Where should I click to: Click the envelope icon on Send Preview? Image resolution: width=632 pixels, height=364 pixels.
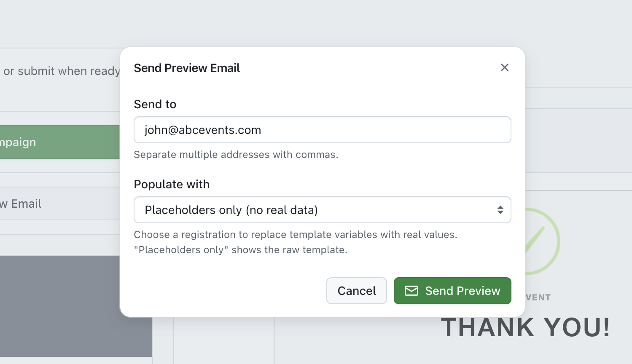pyautogui.click(x=411, y=291)
